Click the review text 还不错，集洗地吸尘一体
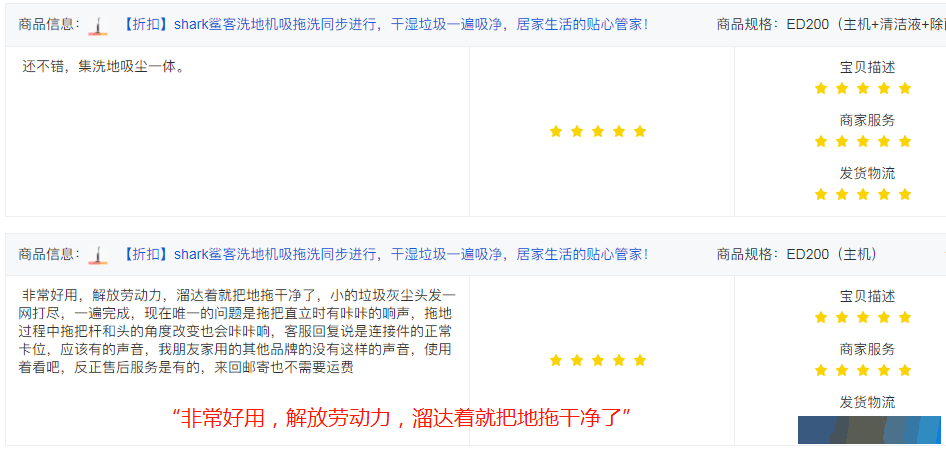Image resolution: width=946 pixels, height=450 pixels. click(x=103, y=67)
